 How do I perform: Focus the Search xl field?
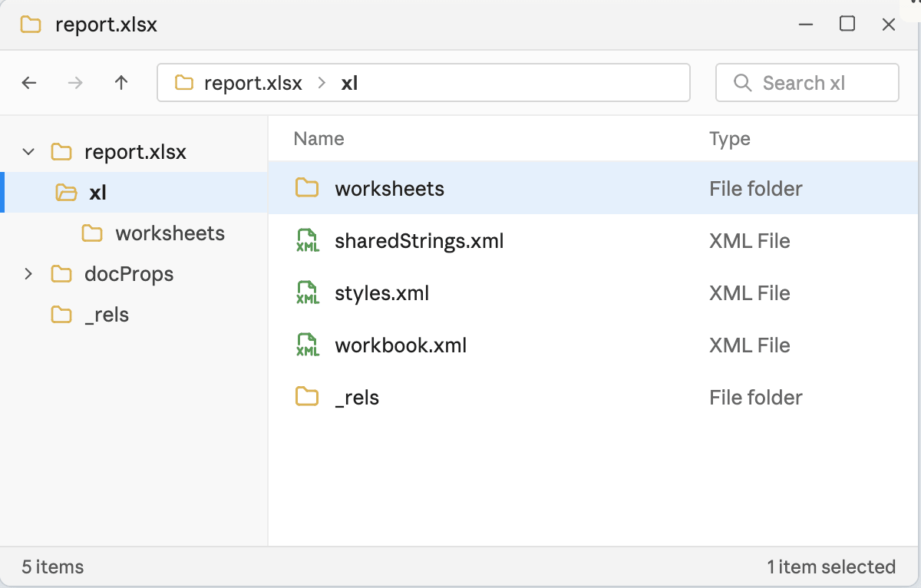(807, 83)
